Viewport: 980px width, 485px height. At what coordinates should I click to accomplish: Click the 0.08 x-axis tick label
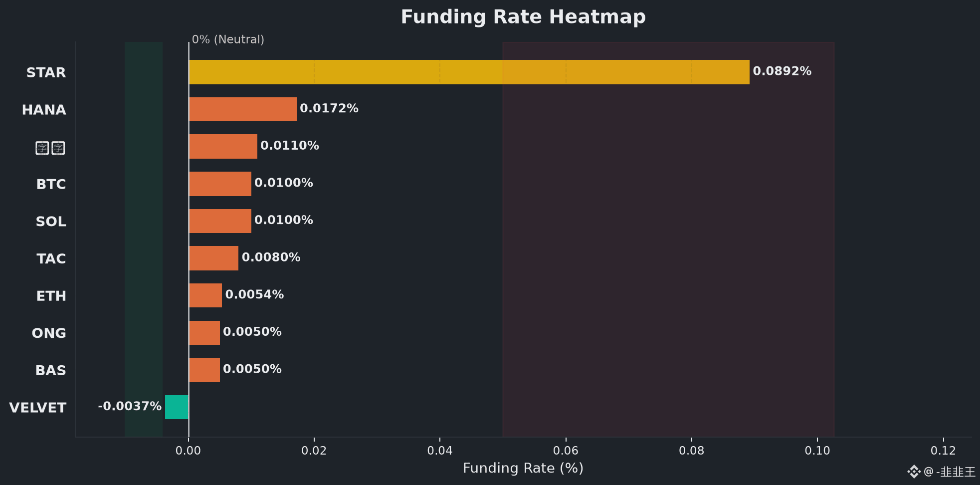click(x=692, y=451)
